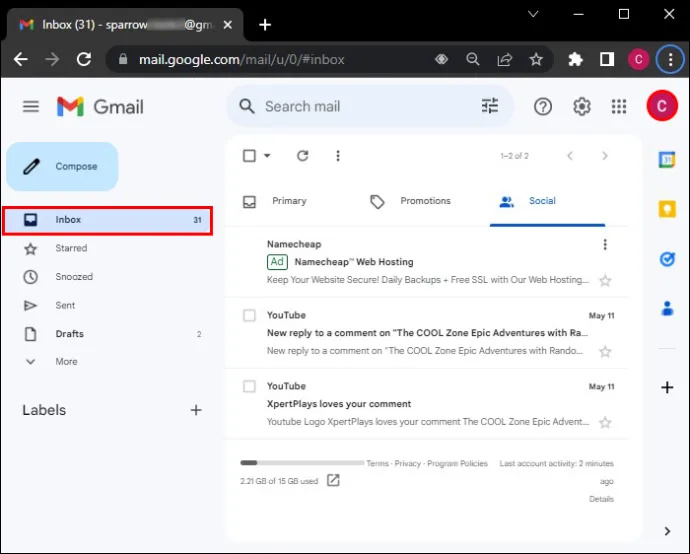Click the Search mail field
The width and height of the screenshot is (690, 554).
370,106
